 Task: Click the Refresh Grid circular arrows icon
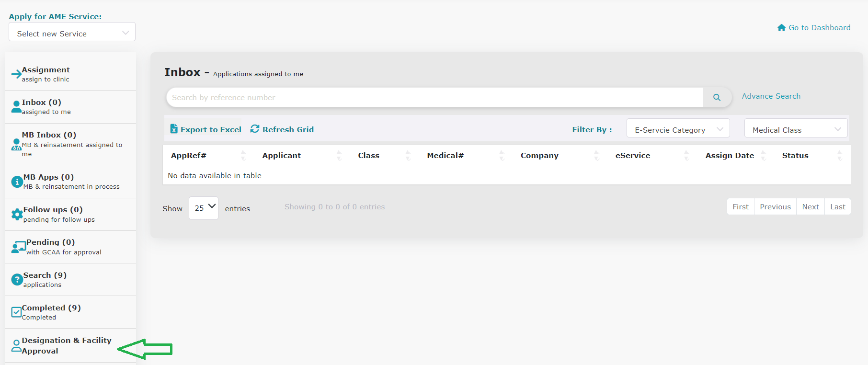coord(255,129)
